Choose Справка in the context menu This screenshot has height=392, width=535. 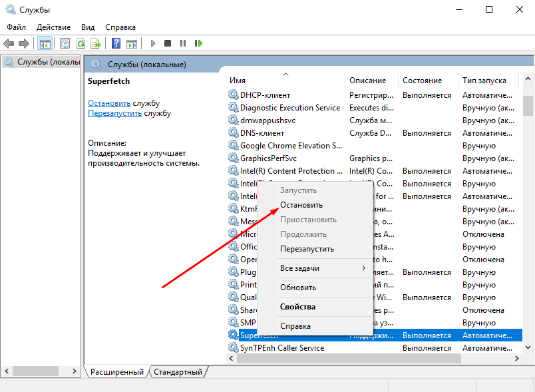(314, 326)
